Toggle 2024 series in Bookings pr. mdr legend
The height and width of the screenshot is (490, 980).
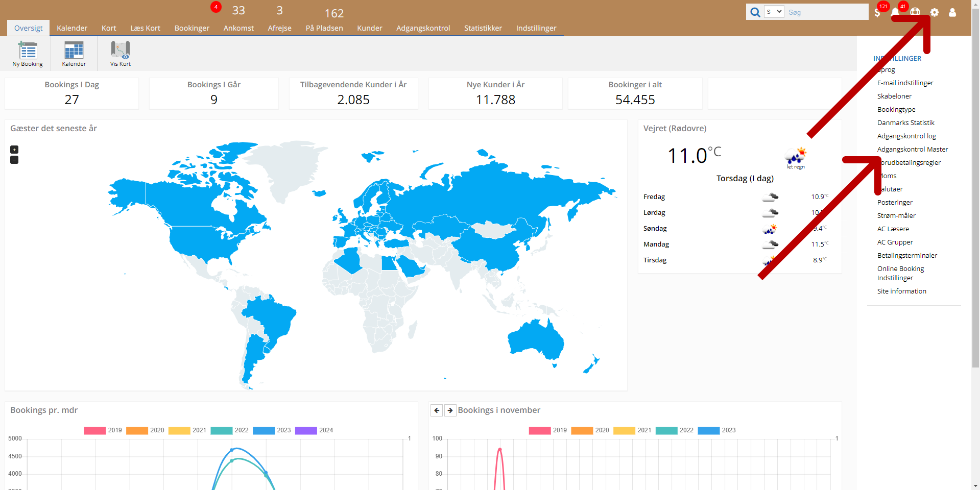click(x=306, y=430)
